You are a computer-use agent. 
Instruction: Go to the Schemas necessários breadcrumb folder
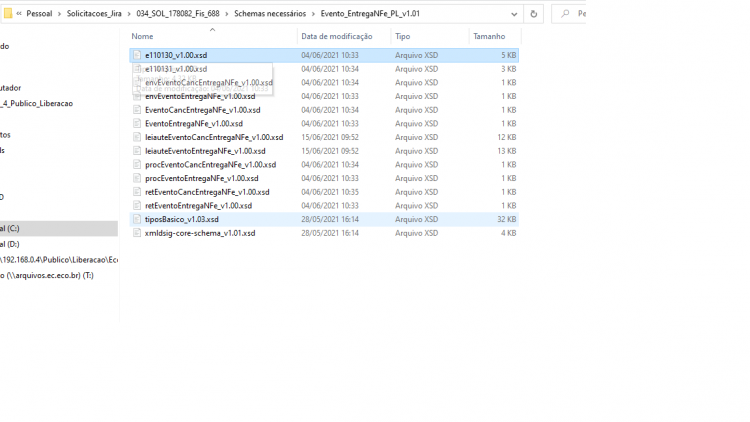(270, 14)
